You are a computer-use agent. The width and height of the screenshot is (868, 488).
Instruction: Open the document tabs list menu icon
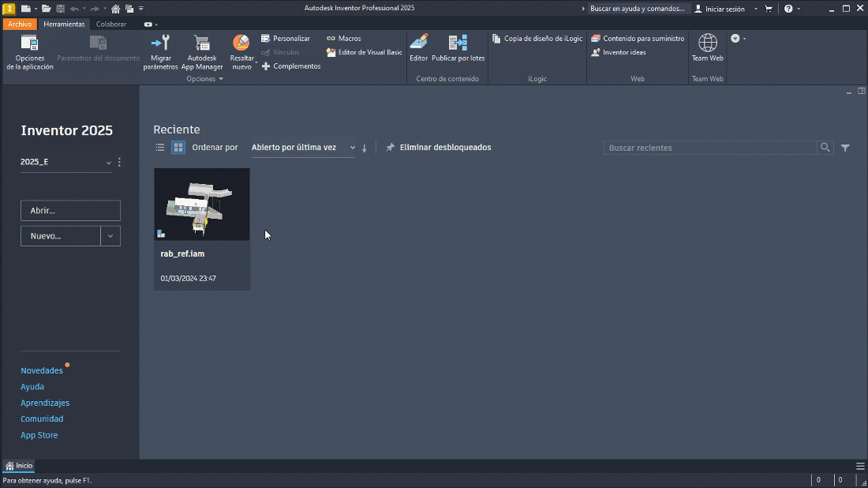[859, 466]
